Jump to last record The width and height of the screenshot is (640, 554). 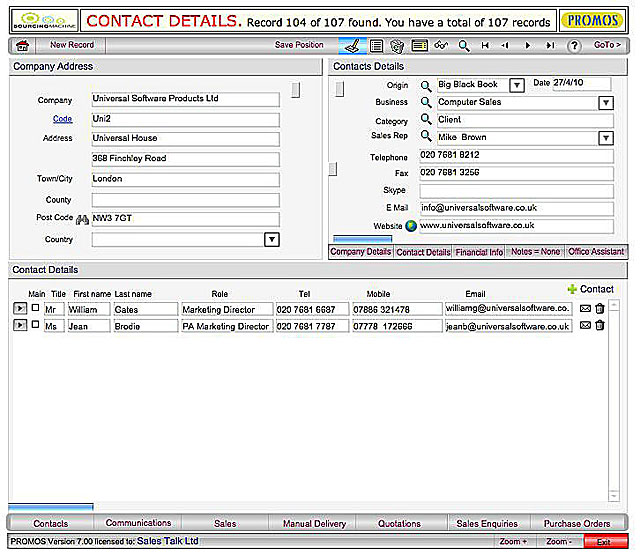coord(550,46)
